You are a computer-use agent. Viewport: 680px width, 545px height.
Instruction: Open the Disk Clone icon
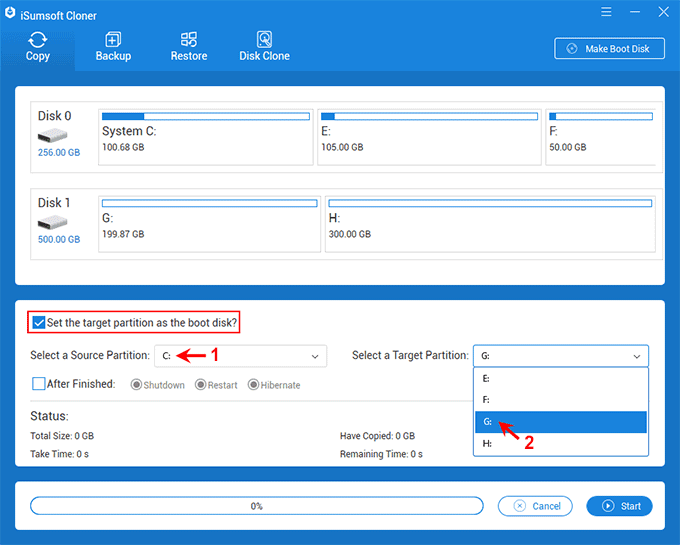264,41
